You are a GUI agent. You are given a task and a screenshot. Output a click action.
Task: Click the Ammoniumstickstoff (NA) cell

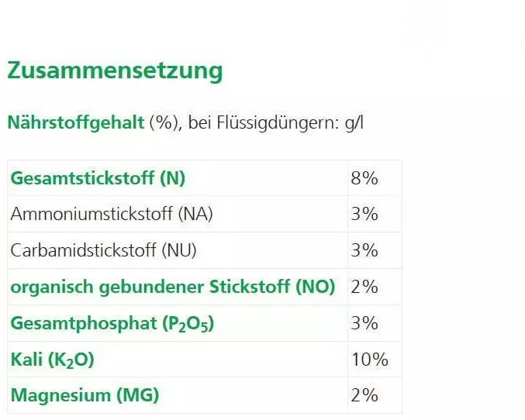(112, 215)
